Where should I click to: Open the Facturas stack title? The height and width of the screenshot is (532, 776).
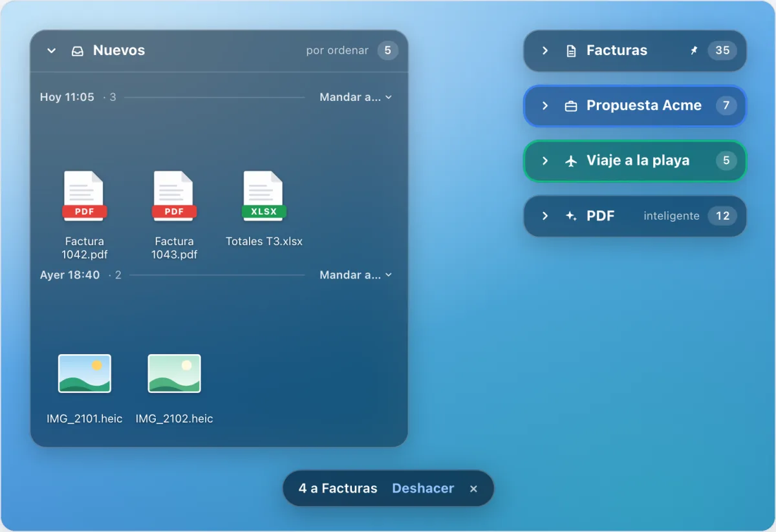617,50
